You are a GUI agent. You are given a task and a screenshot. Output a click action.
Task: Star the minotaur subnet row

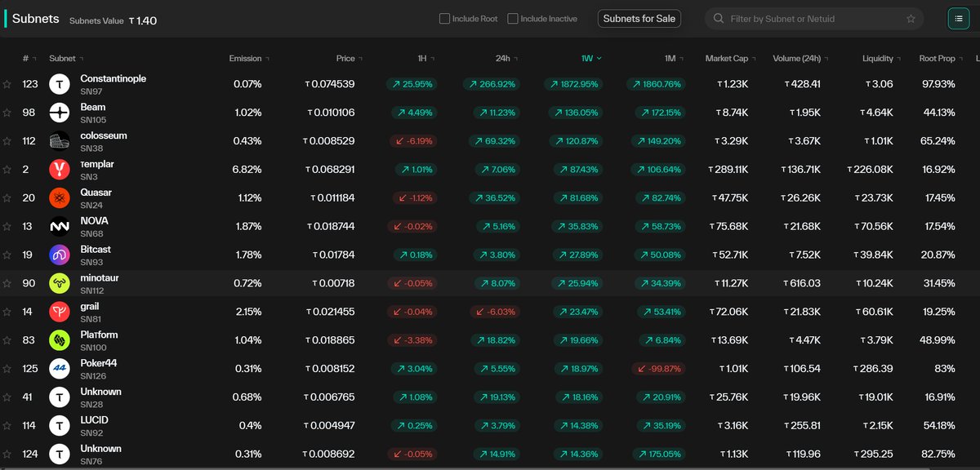pyautogui.click(x=7, y=284)
